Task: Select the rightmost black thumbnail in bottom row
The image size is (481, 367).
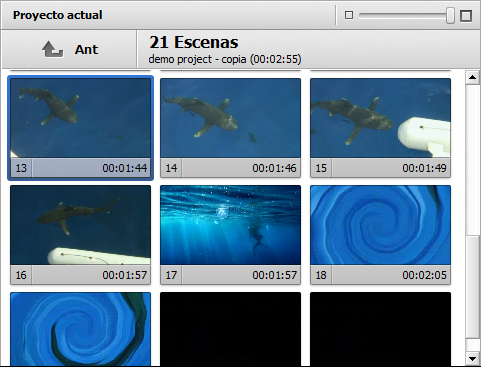Action: (380, 329)
